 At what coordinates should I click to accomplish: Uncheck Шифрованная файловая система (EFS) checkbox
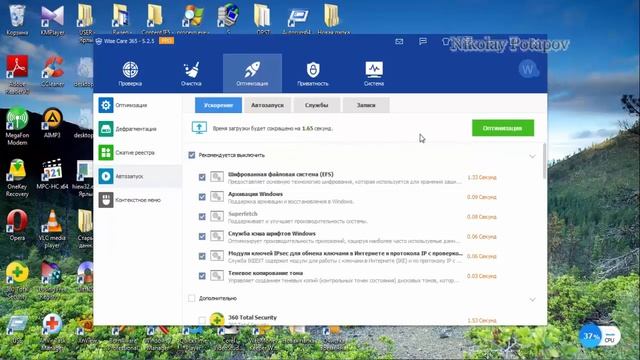coord(202,177)
